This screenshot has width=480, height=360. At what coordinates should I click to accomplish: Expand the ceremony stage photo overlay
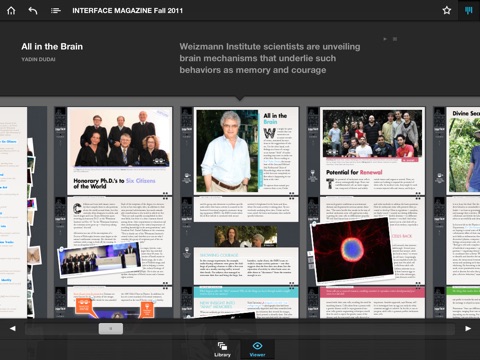[99, 260]
